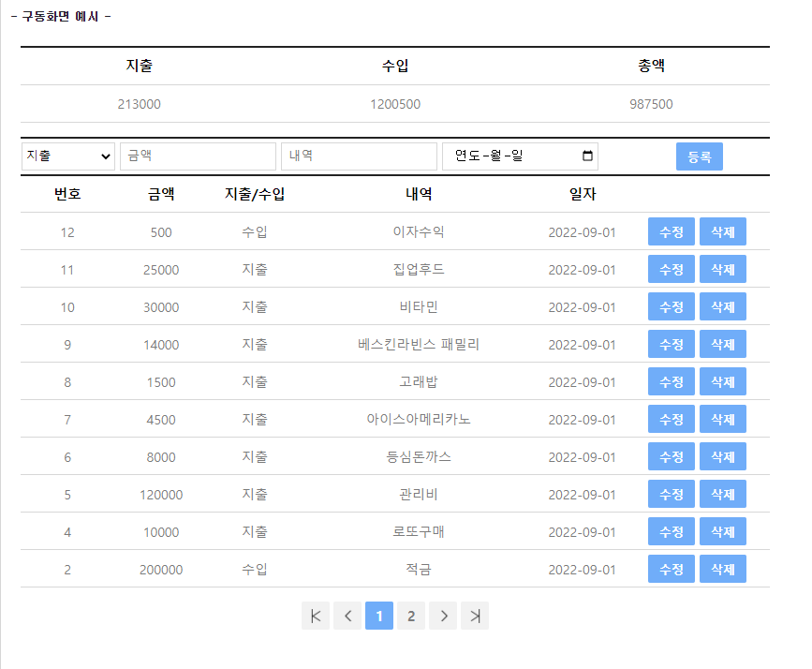Open the 지출 type dropdown
The height and width of the screenshot is (669, 812).
coord(67,156)
